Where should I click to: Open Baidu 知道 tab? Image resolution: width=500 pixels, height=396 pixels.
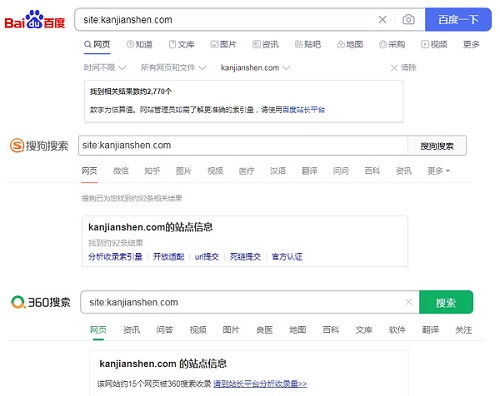point(139,44)
